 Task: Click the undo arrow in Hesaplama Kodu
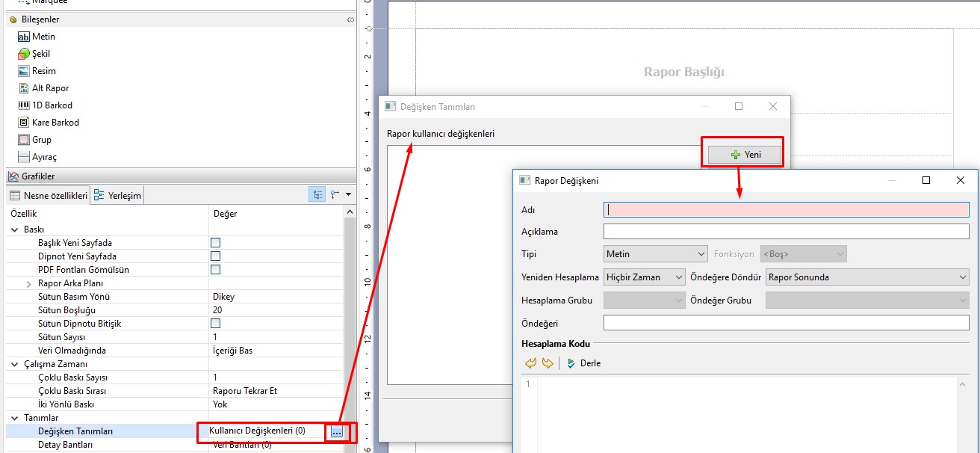531,363
